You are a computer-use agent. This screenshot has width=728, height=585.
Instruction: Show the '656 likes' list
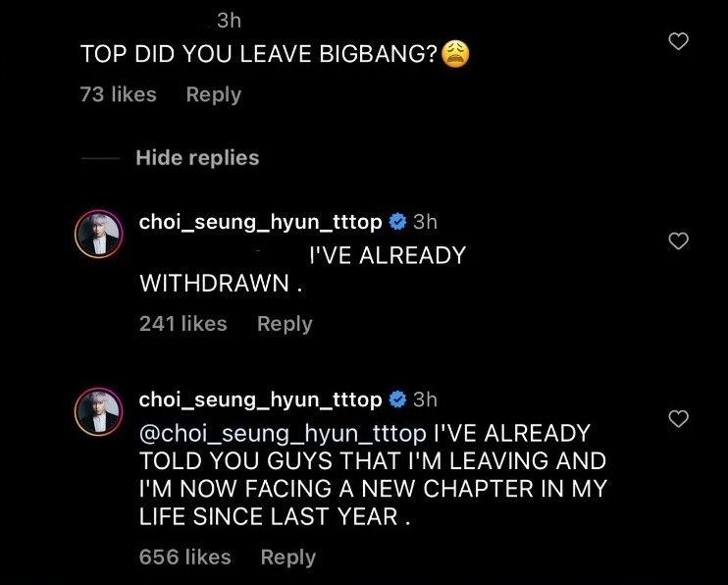[184, 558]
